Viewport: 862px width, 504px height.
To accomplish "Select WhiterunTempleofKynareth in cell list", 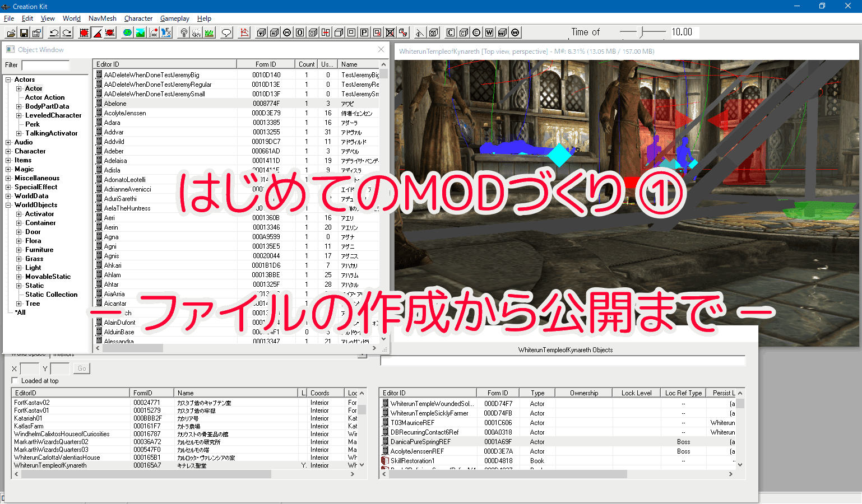I will pos(185,465).
